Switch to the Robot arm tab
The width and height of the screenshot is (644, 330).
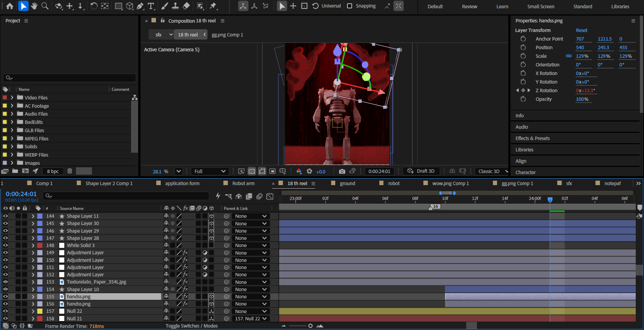(243, 183)
